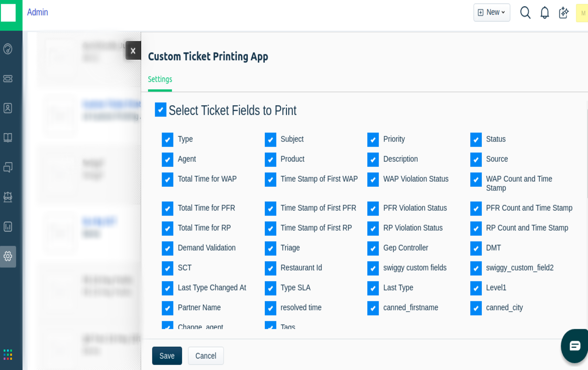The width and height of the screenshot is (588, 370).
Task: Open Admin gear icon in sidebar
Action: click(x=8, y=256)
